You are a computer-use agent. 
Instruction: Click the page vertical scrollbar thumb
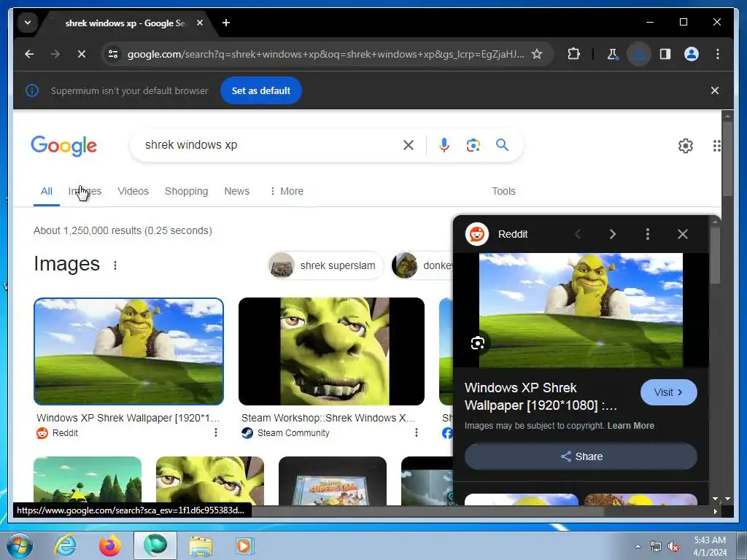727,158
